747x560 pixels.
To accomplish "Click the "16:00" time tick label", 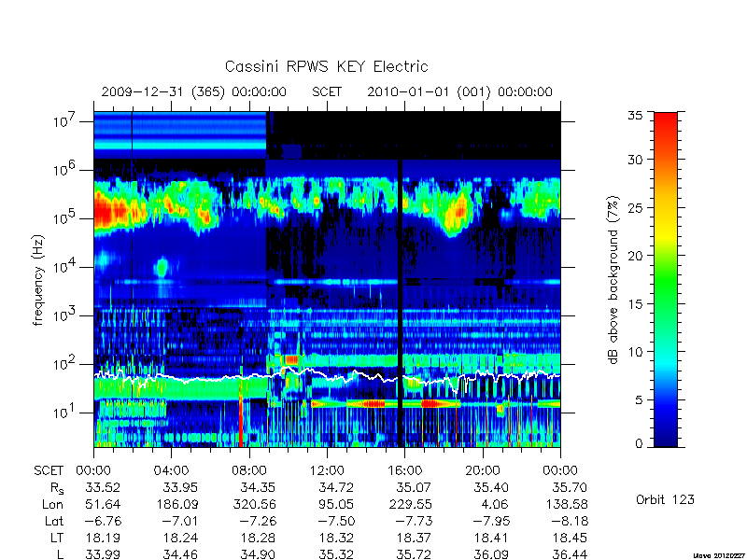I will (x=404, y=471).
